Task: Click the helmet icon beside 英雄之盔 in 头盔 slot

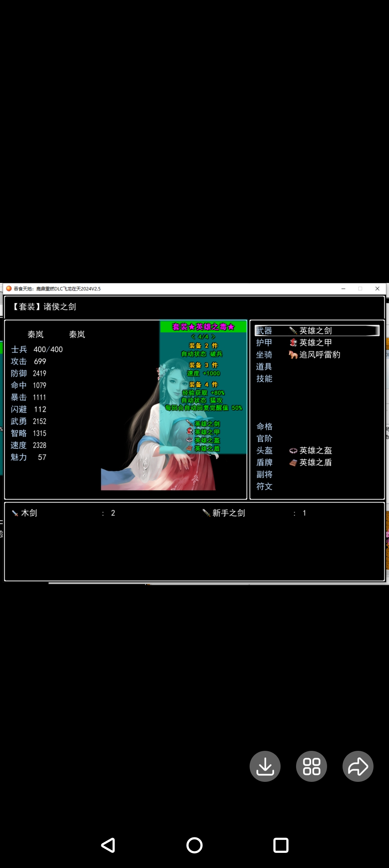Action: click(x=293, y=451)
